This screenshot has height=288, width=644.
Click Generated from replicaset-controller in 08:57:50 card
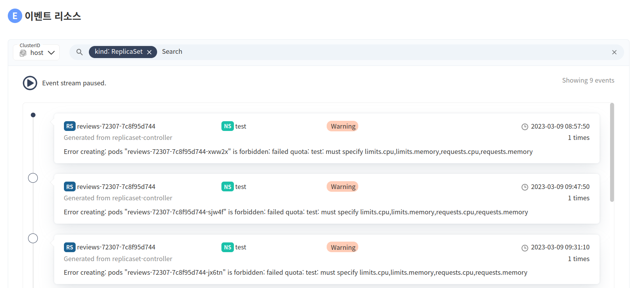(118, 138)
